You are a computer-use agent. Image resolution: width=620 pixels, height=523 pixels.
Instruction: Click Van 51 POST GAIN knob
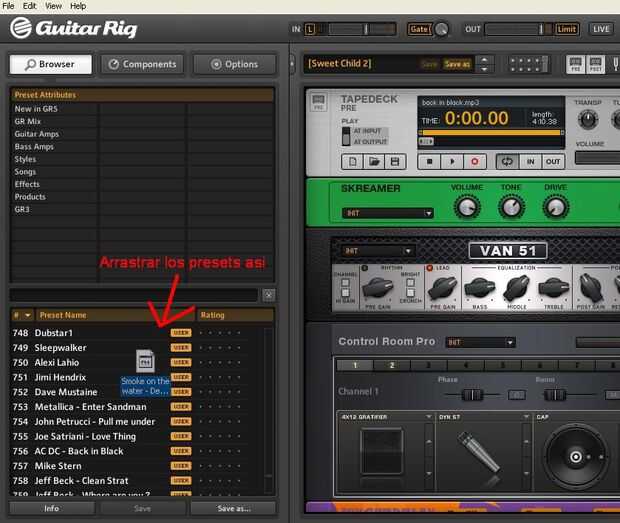tap(590, 288)
